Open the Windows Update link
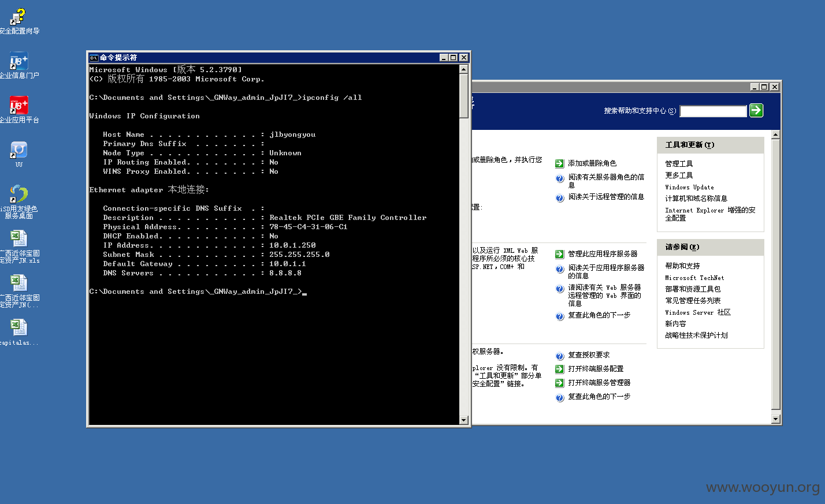The width and height of the screenshot is (825, 504). coord(689,187)
